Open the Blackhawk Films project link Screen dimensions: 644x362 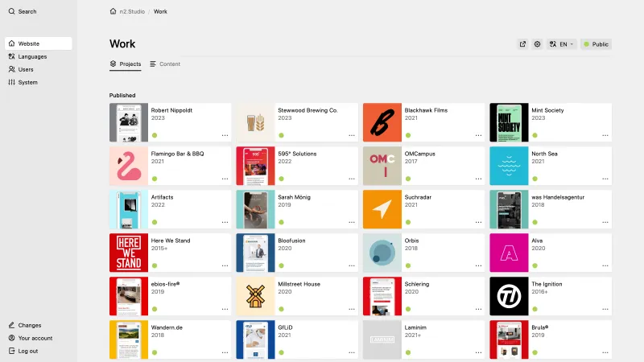[426, 110]
